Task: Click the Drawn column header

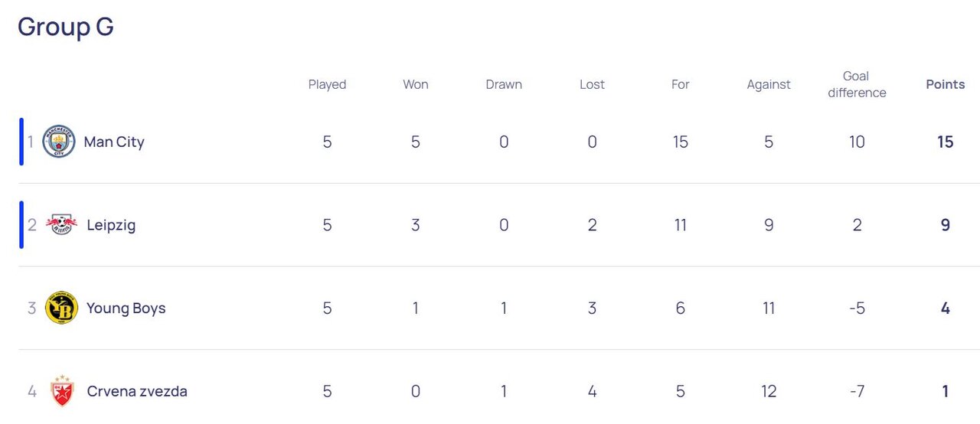Action: click(x=504, y=84)
